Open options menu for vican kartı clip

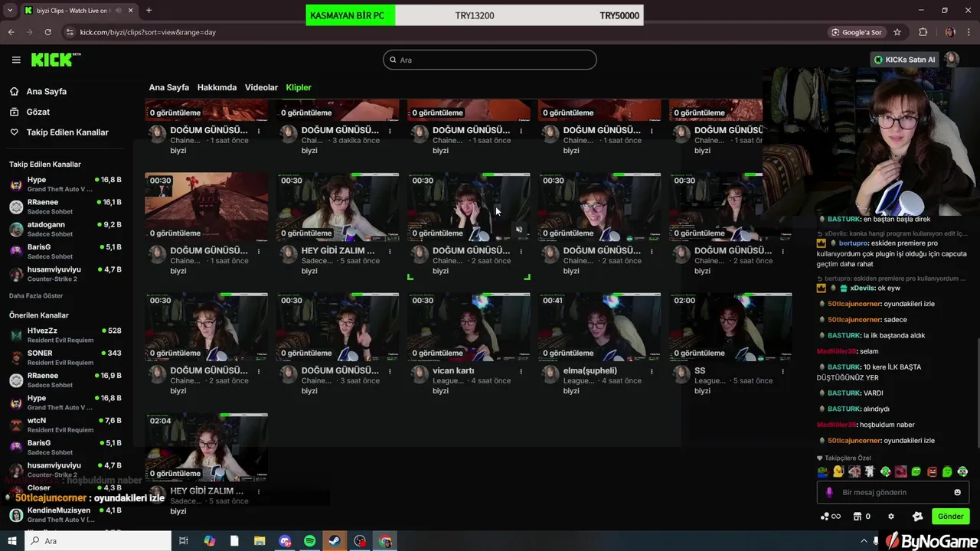[x=521, y=371]
